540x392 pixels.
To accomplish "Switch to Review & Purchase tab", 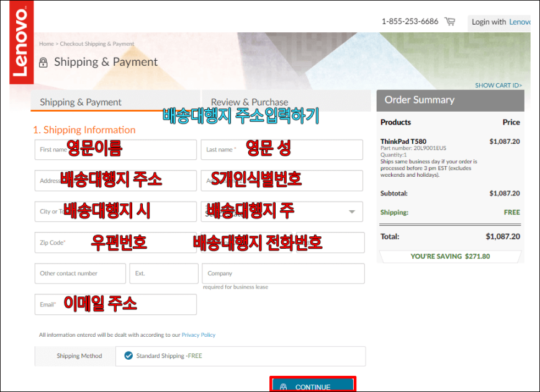I will [286, 102].
